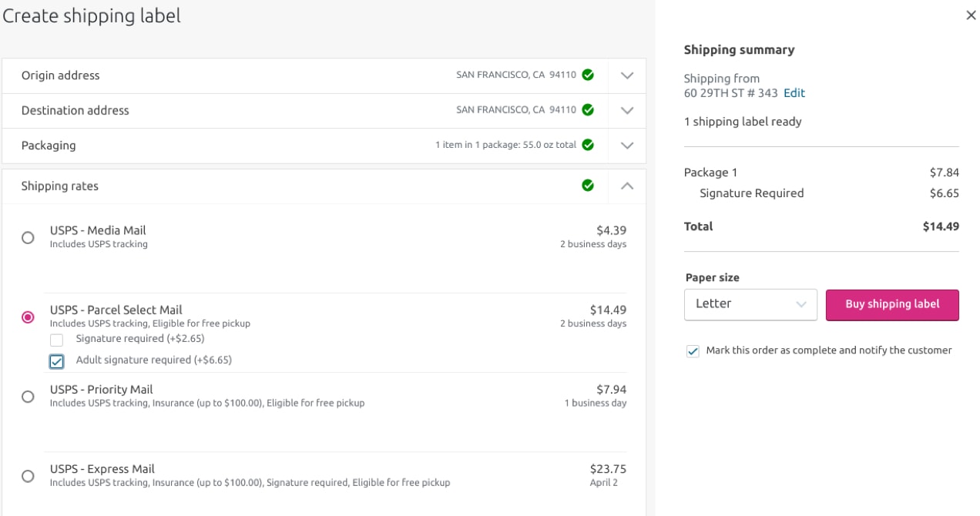The image size is (980, 516).
Task: Click the green verified checkmark next to Origin address
Action: [587, 75]
